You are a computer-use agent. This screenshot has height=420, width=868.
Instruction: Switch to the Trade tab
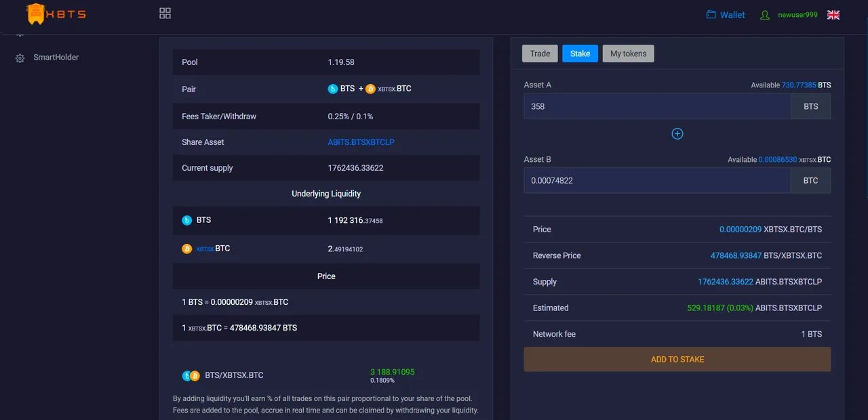point(540,54)
